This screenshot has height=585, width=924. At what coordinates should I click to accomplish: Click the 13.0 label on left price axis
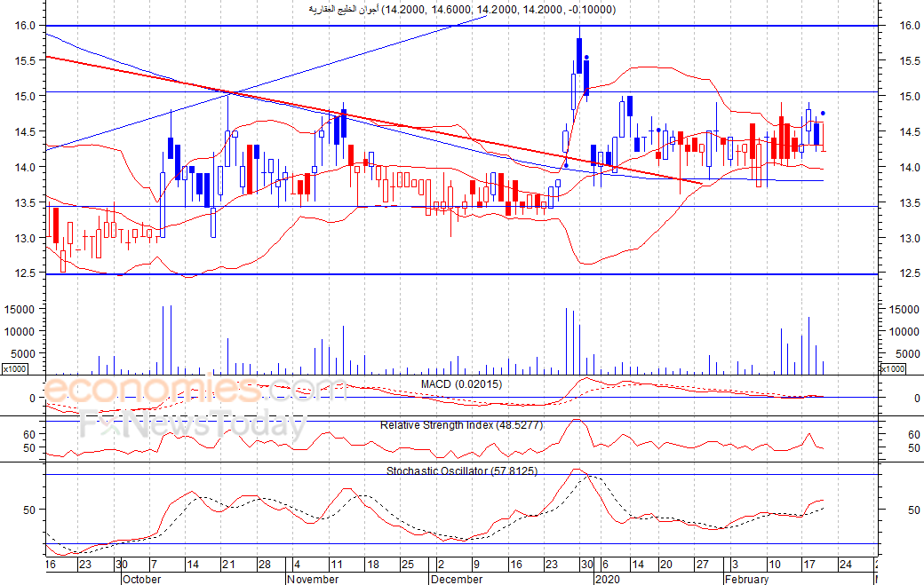tap(26, 239)
